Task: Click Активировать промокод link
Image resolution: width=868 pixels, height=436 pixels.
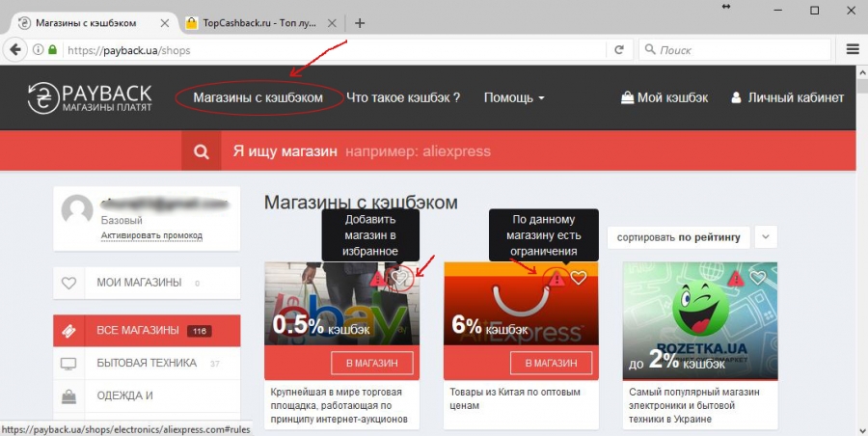Action: (151, 236)
